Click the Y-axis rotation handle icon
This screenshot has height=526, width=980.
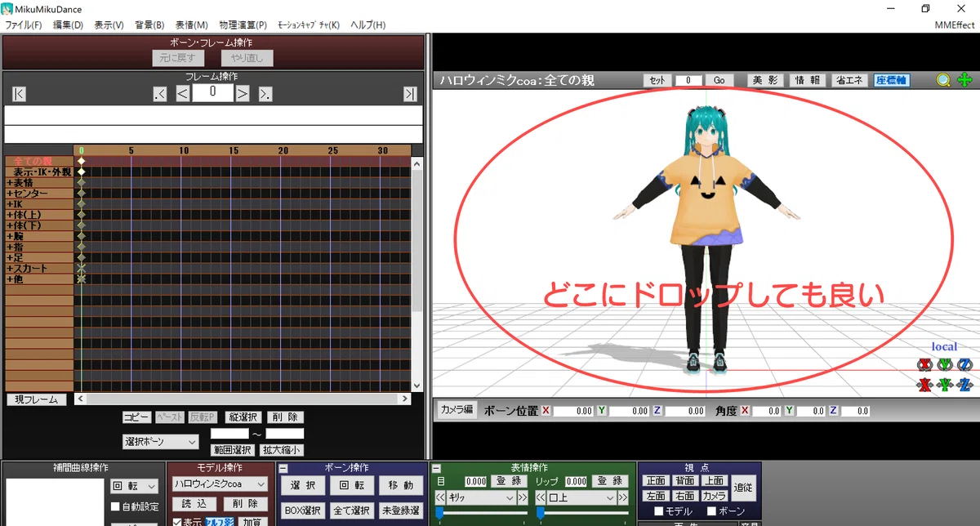click(945, 364)
